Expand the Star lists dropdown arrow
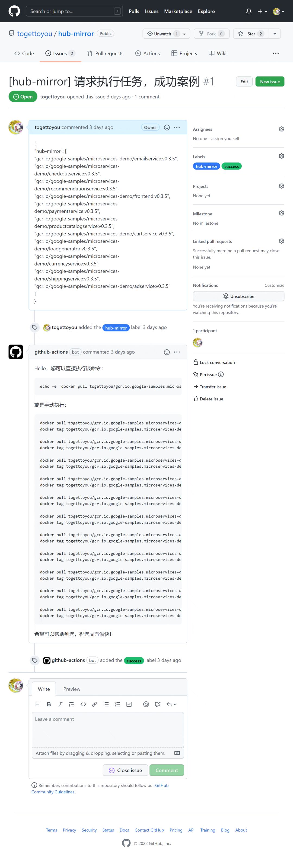Viewport: 293px width, 868px height. 275,34
